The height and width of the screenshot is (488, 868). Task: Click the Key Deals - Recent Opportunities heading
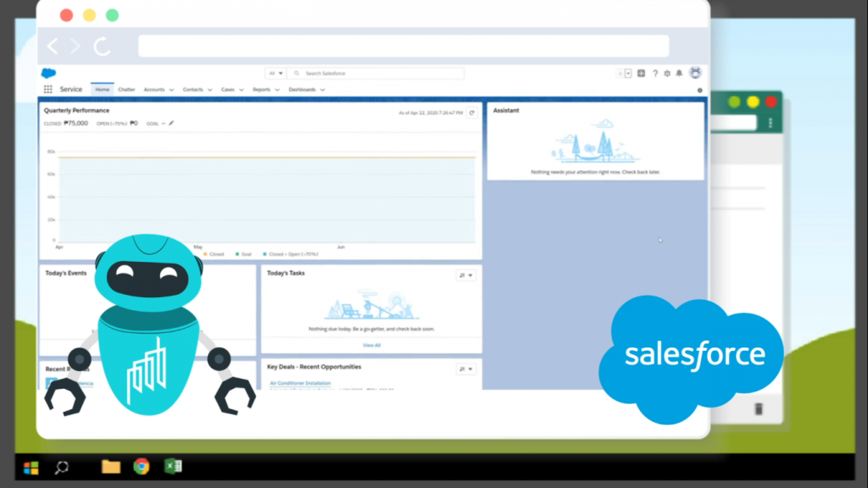tap(314, 367)
